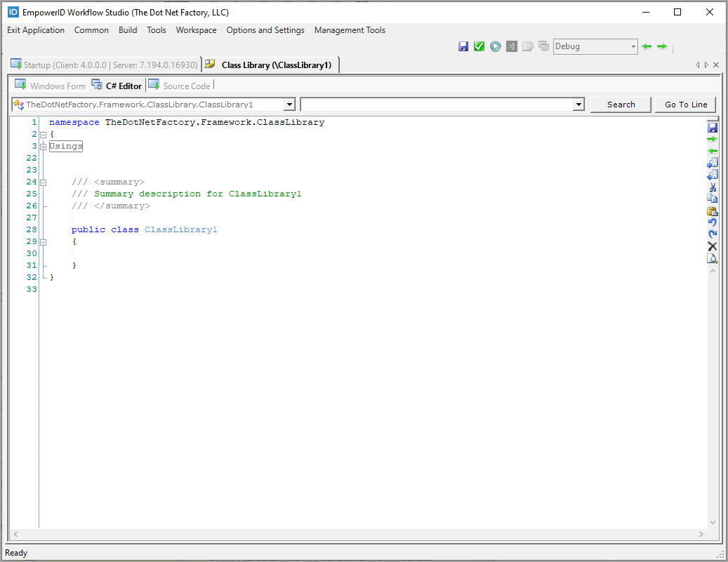Collapse the summary comment block at line 24
The height and width of the screenshot is (562, 728).
[x=43, y=181]
